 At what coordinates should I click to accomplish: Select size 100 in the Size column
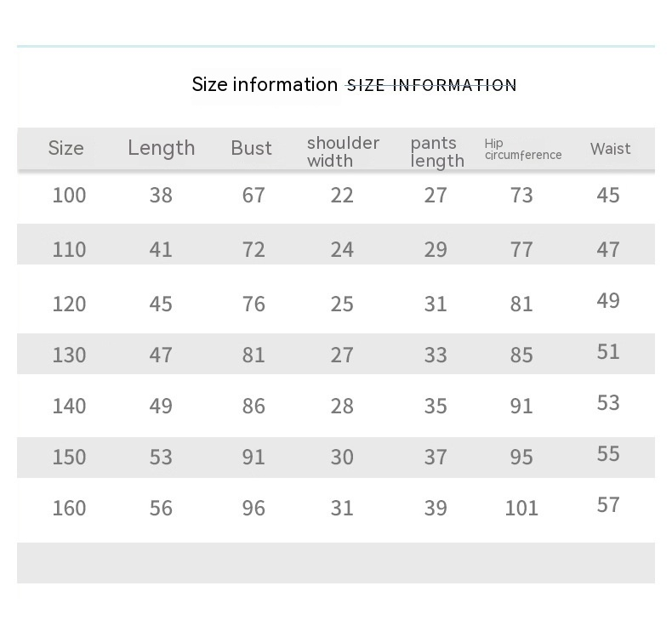(x=69, y=196)
